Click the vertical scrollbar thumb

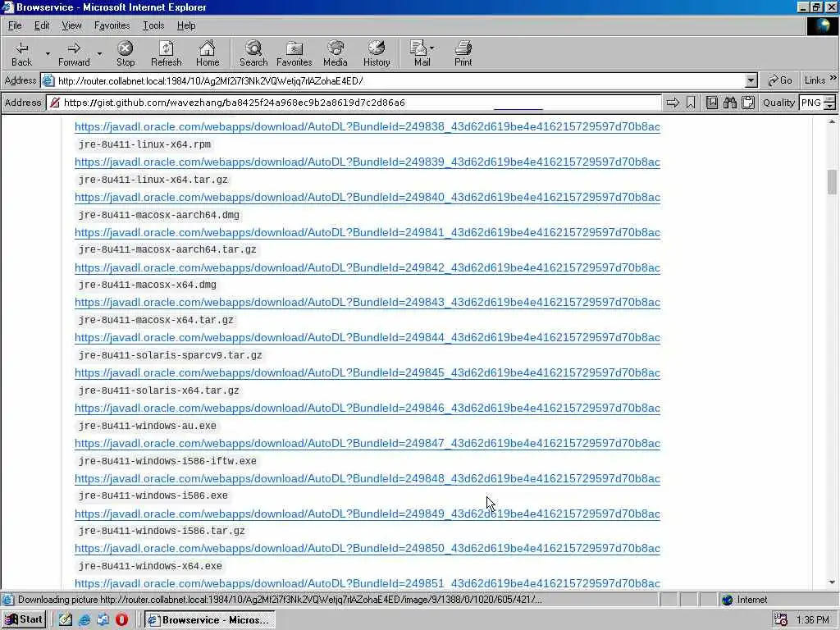pos(832,182)
